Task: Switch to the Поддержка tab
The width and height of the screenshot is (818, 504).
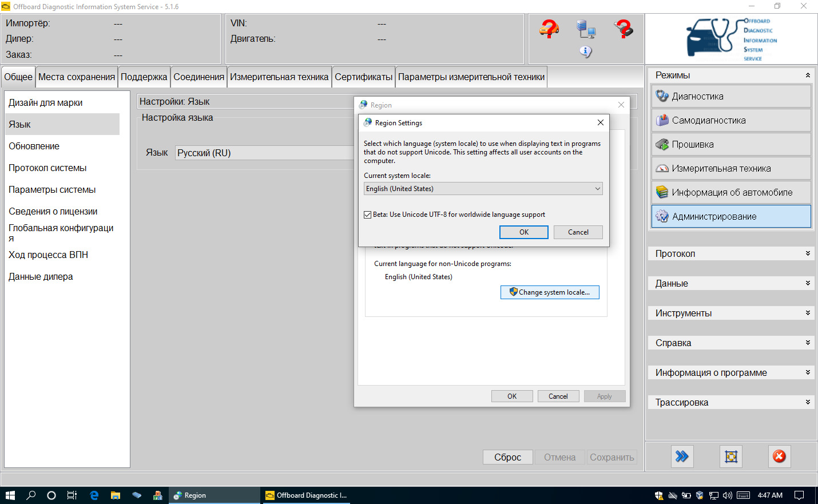Action: tap(144, 77)
